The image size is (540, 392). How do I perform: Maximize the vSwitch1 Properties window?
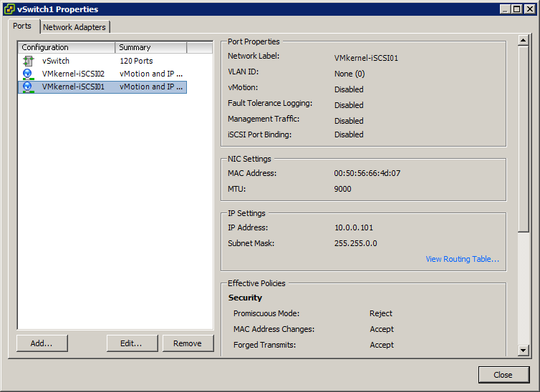tap(517, 9)
